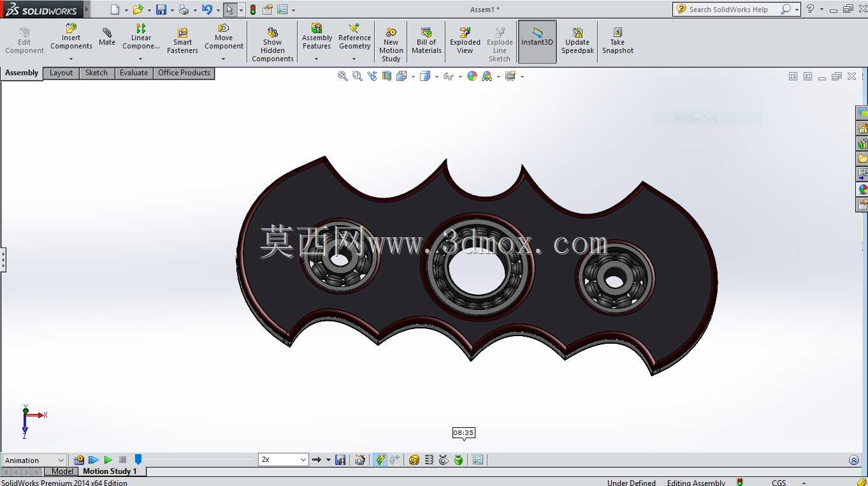Switch to the Sketch tab
This screenshot has width=868, height=486.
[97, 73]
